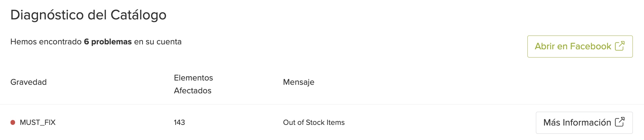Open the Abrir en Facebook button
The height and width of the screenshot is (140, 644).
[x=580, y=46]
